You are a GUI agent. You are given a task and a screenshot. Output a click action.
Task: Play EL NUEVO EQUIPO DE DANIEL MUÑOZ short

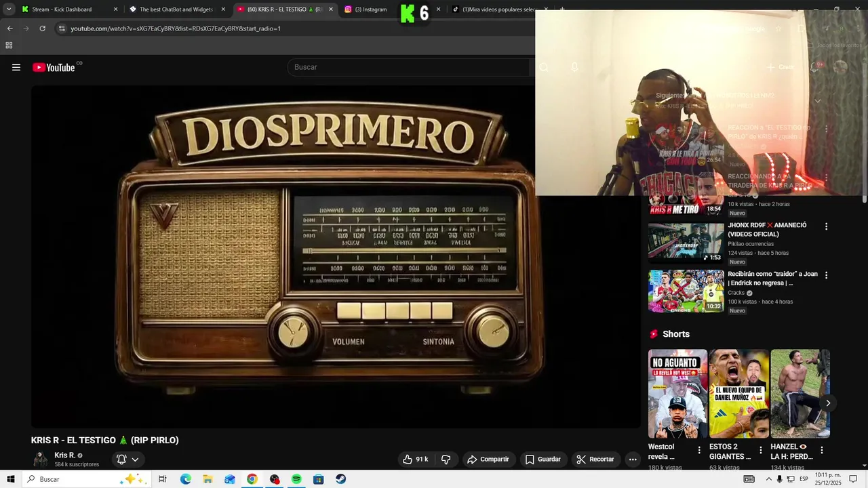[738, 394]
